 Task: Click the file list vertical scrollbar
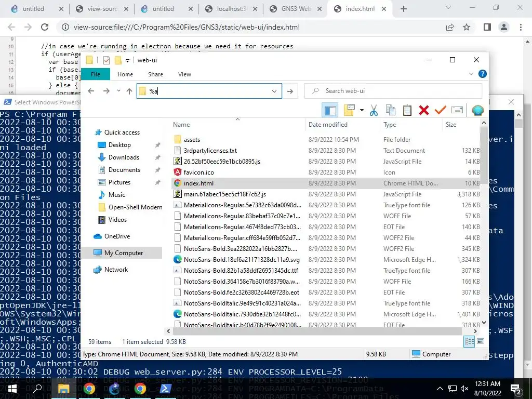tap(484, 156)
